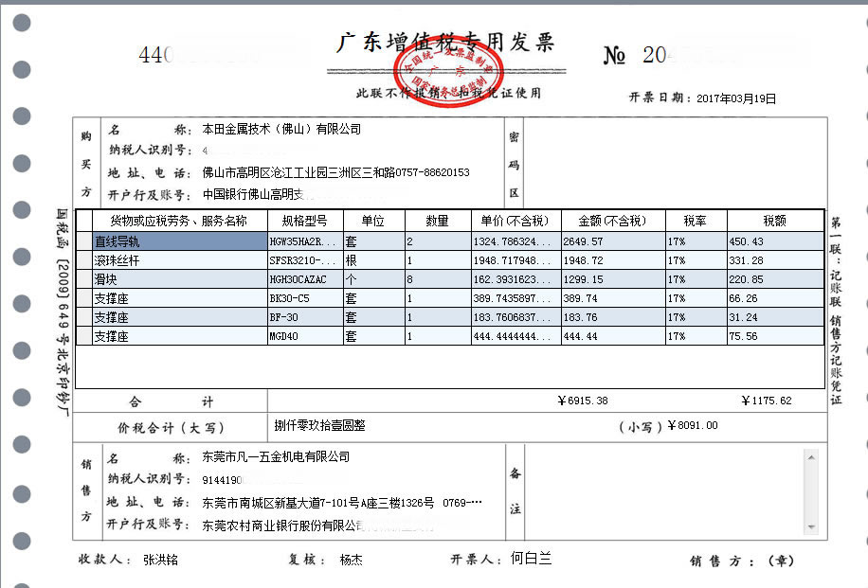Click the tax amount cell 31.24
Viewport: 868px width, 588px height.
click(775, 317)
